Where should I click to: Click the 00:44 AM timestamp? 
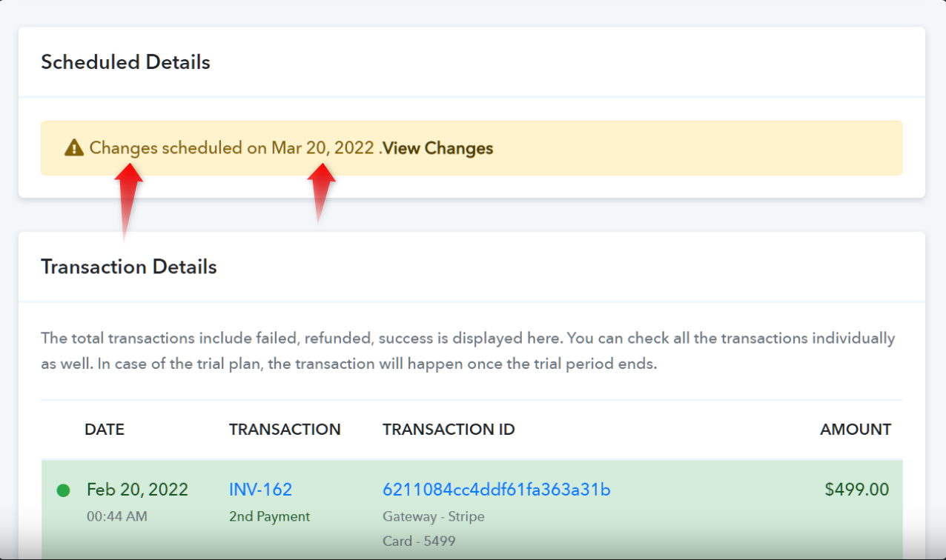117,516
